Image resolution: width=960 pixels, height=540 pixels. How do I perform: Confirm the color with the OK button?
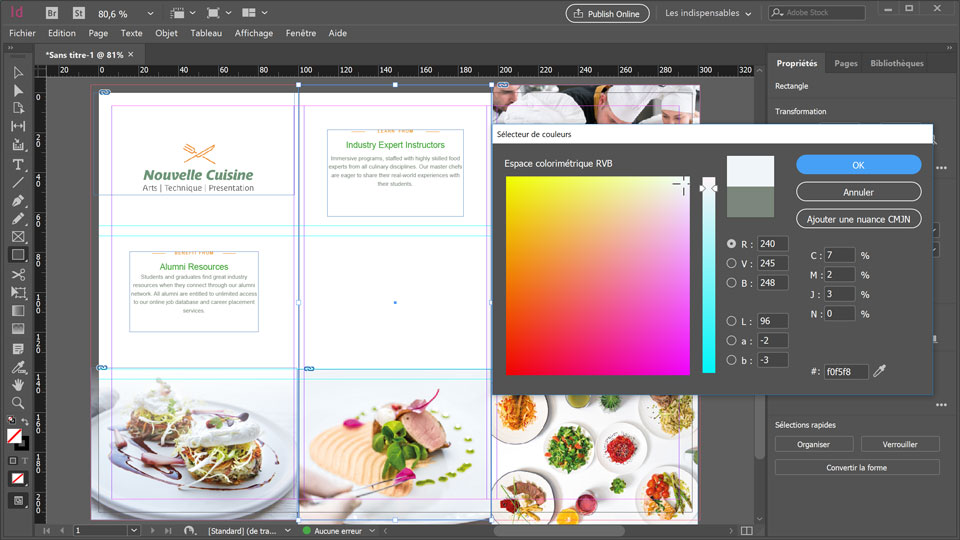tap(858, 165)
